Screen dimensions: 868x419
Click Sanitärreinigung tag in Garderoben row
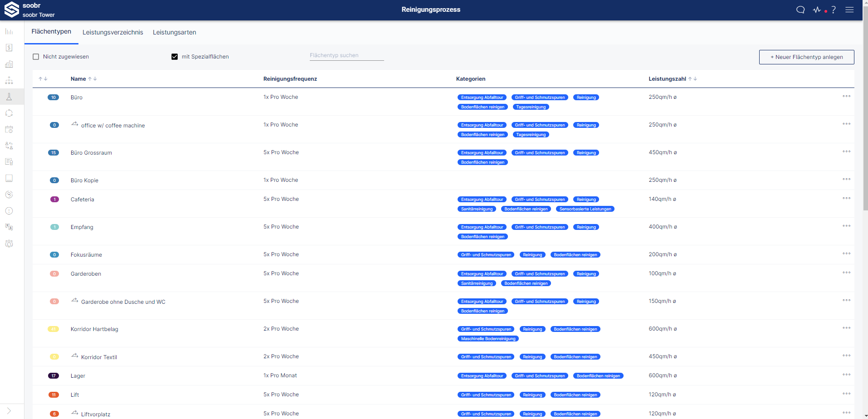477,283
